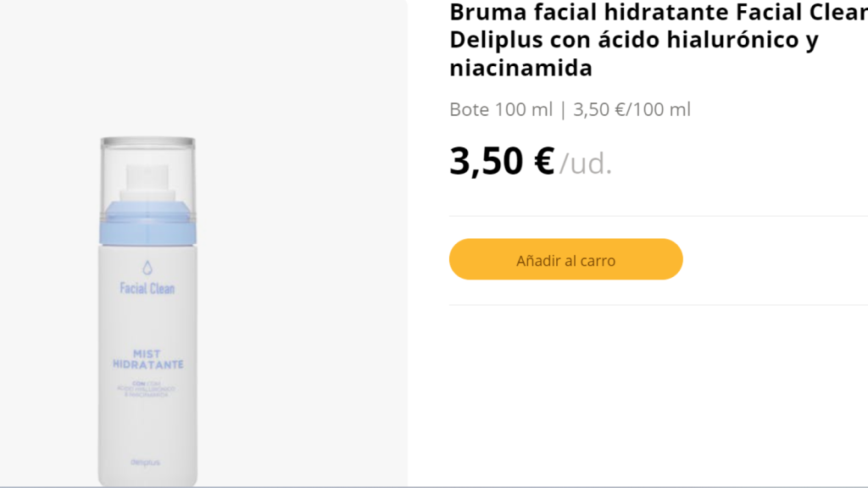This screenshot has width=868, height=488.
Task: Click the yellow add-to-cart pill
Action: tap(565, 259)
